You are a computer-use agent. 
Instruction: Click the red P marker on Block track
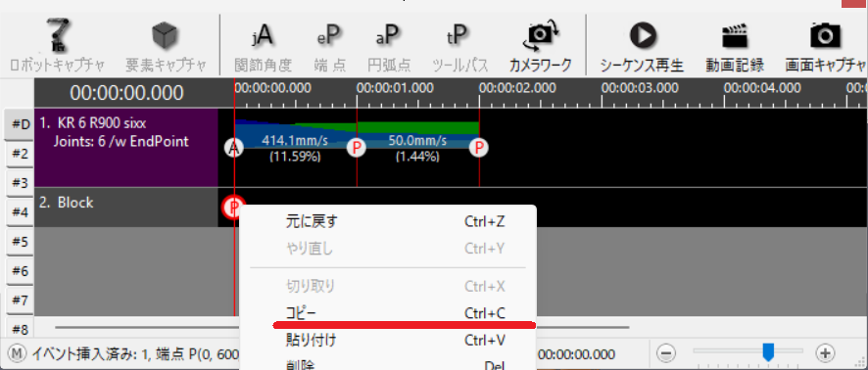pos(233,208)
